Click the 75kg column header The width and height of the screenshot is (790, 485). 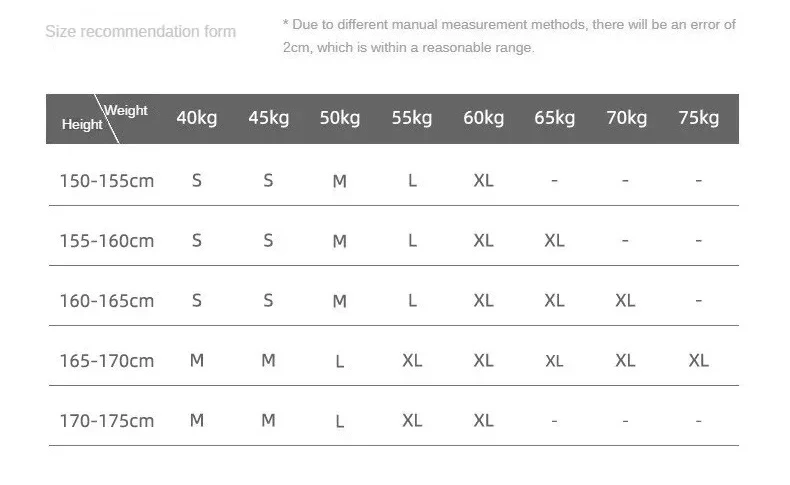[698, 118]
